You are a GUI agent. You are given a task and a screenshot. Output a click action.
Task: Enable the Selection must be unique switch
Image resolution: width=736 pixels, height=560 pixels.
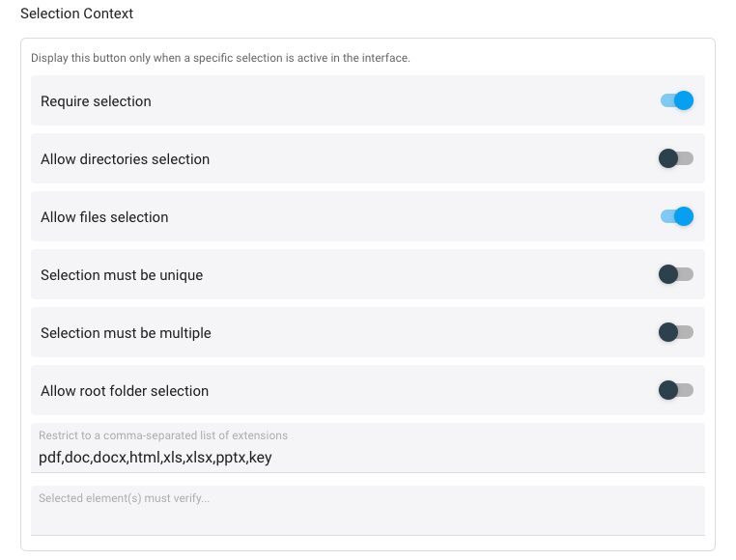tap(676, 274)
